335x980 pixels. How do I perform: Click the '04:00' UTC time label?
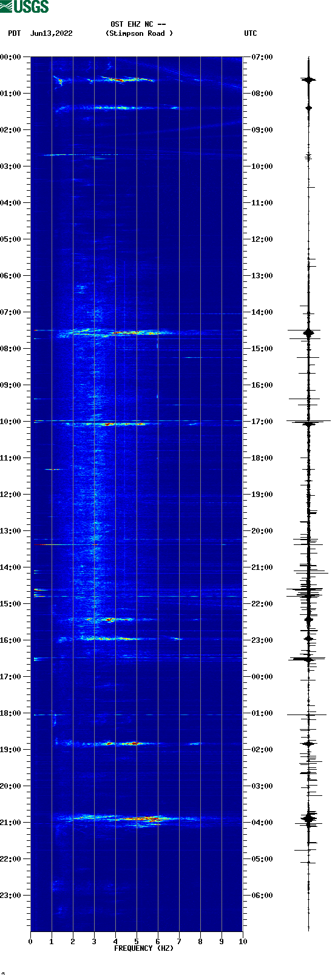[262, 823]
